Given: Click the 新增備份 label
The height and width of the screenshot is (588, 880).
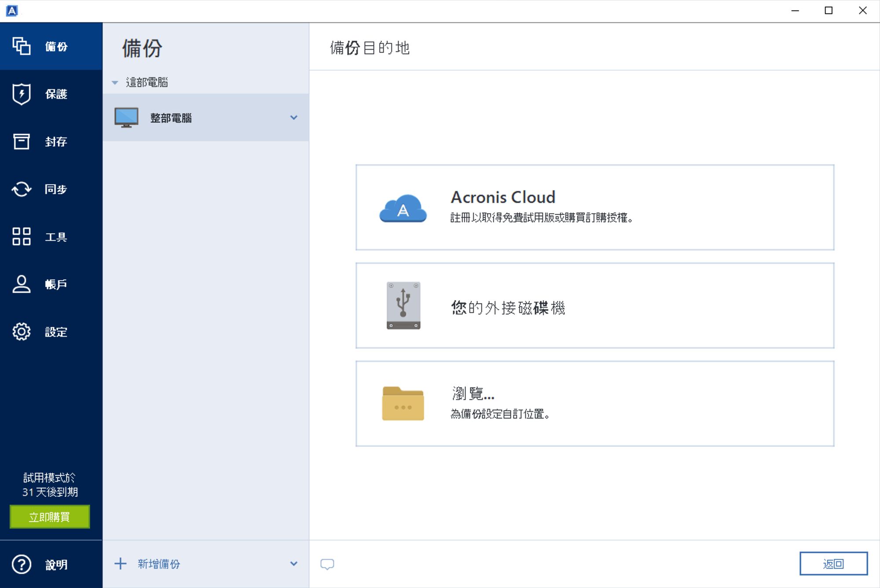Looking at the screenshot, I should [159, 564].
